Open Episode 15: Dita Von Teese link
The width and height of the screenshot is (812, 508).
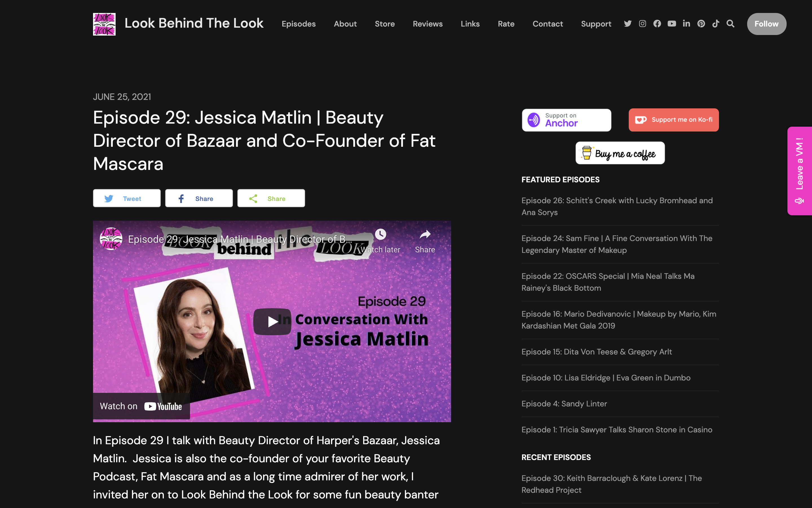point(597,352)
